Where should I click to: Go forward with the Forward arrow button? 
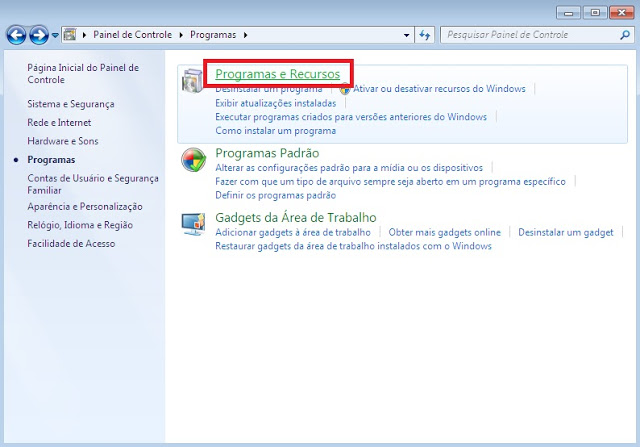point(39,35)
